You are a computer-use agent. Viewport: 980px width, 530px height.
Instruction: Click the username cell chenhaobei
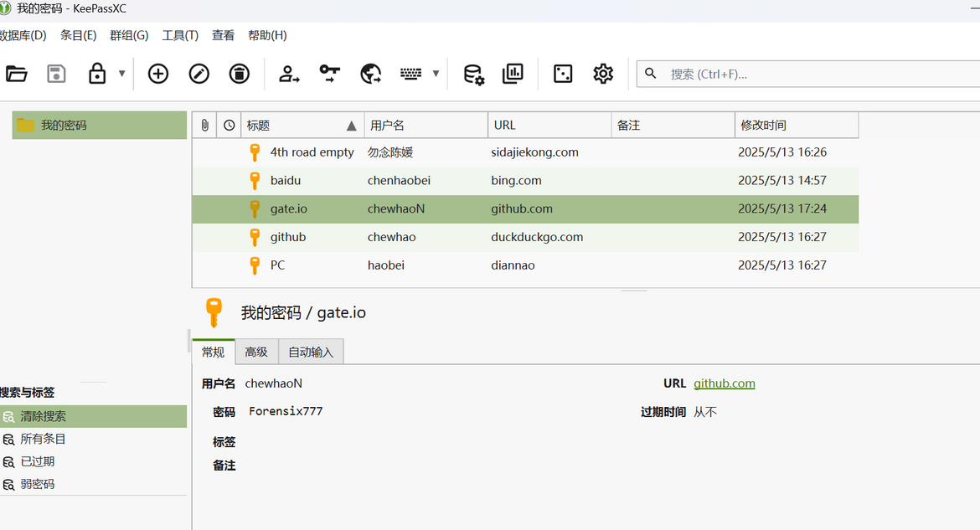tap(399, 180)
